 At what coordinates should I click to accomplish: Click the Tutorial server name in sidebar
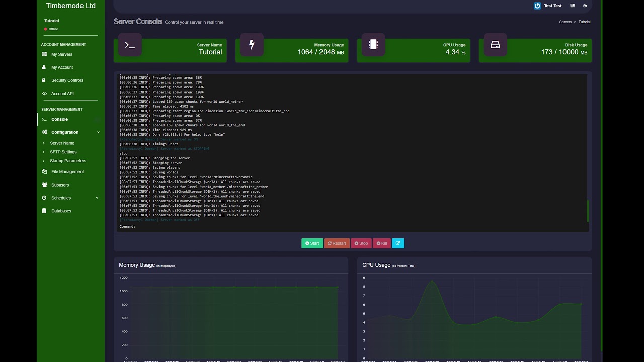coord(52,21)
